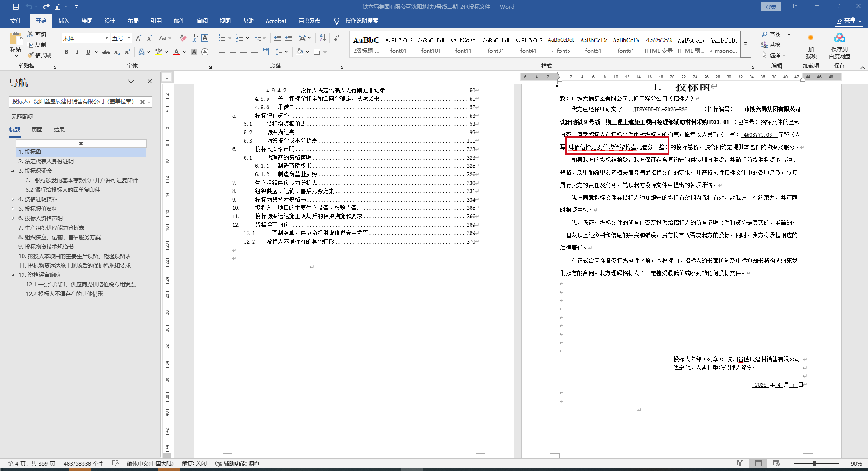Sort the selected paragraphs
868x471 pixels.
pyautogui.click(x=323, y=38)
